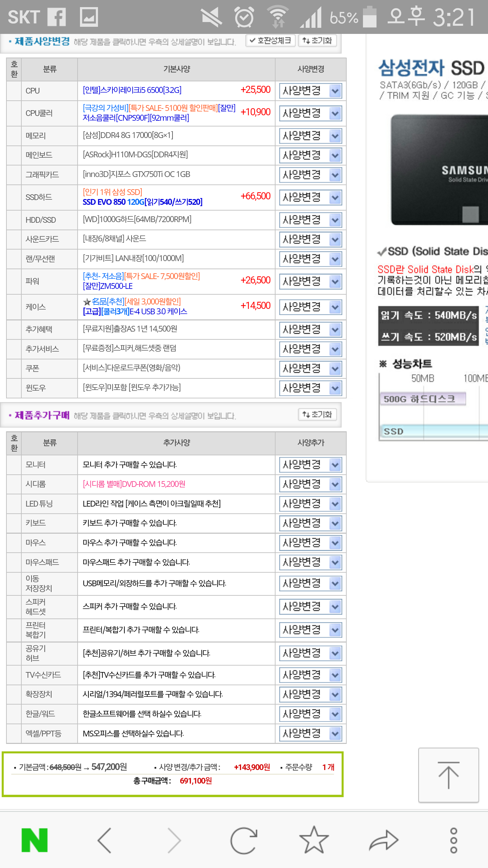488x868 pixels.
Task: Bookmark the page with the star icon
Action: coord(314,840)
